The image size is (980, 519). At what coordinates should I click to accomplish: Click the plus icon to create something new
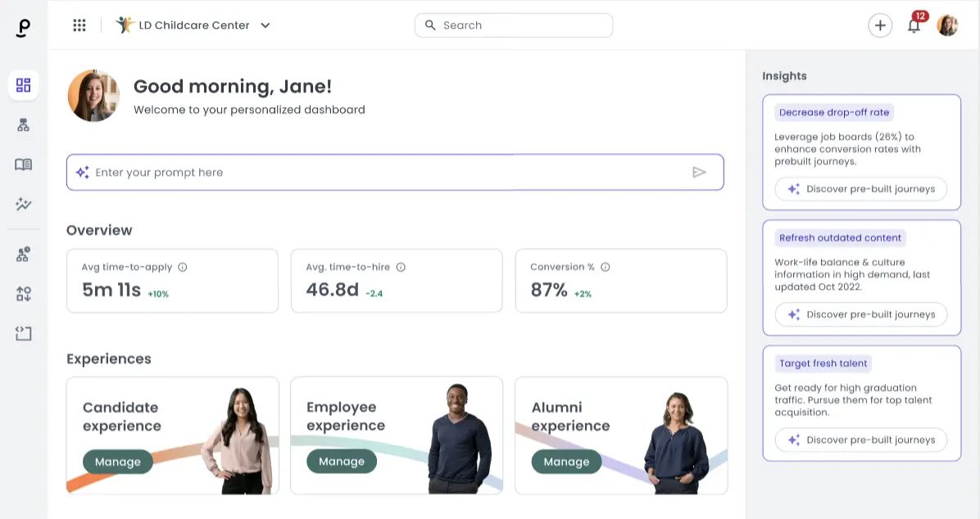click(x=880, y=25)
